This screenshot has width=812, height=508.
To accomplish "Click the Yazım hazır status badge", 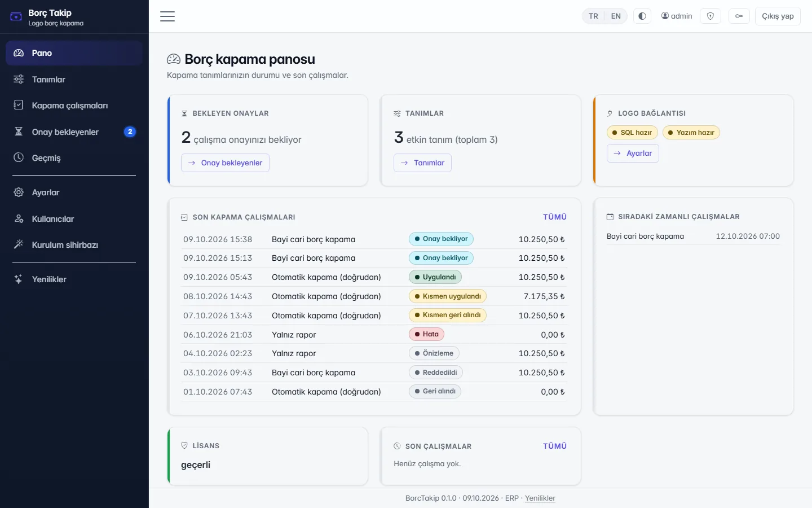I will click(691, 133).
